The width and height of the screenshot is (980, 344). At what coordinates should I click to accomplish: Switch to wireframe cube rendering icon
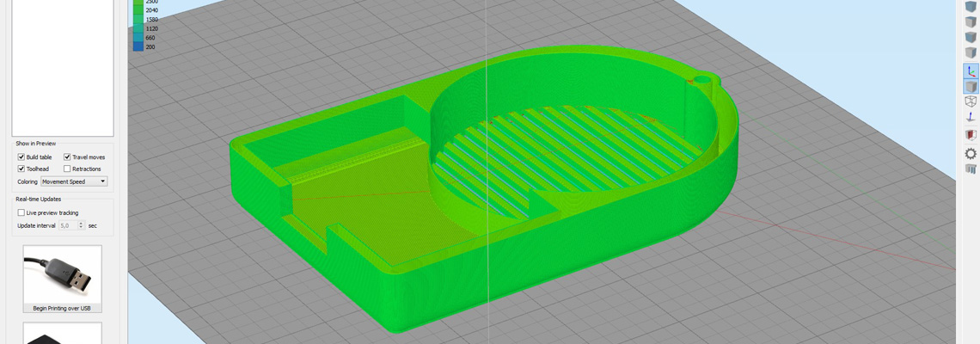(971, 102)
